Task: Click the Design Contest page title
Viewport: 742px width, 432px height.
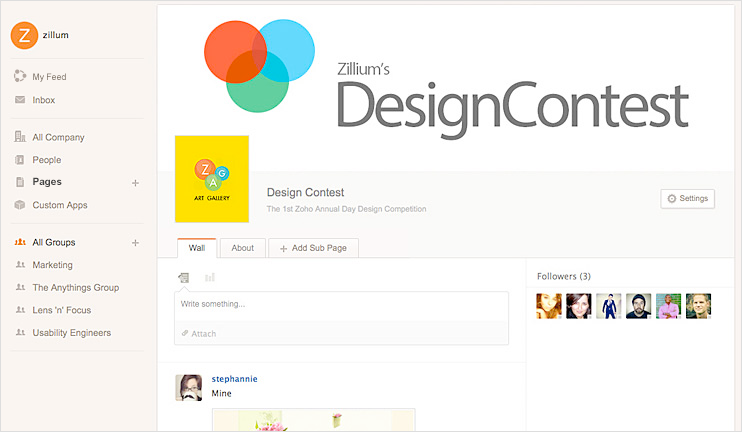Action: click(x=305, y=193)
